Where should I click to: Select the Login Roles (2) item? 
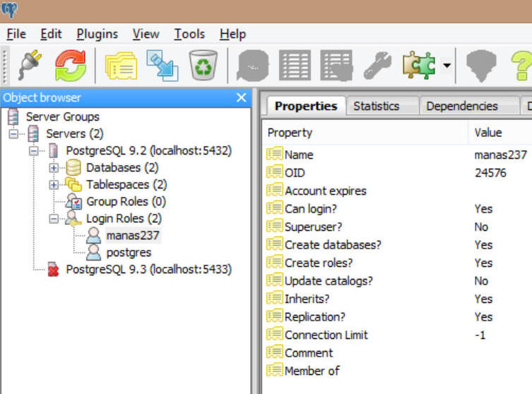click(124, 218)
